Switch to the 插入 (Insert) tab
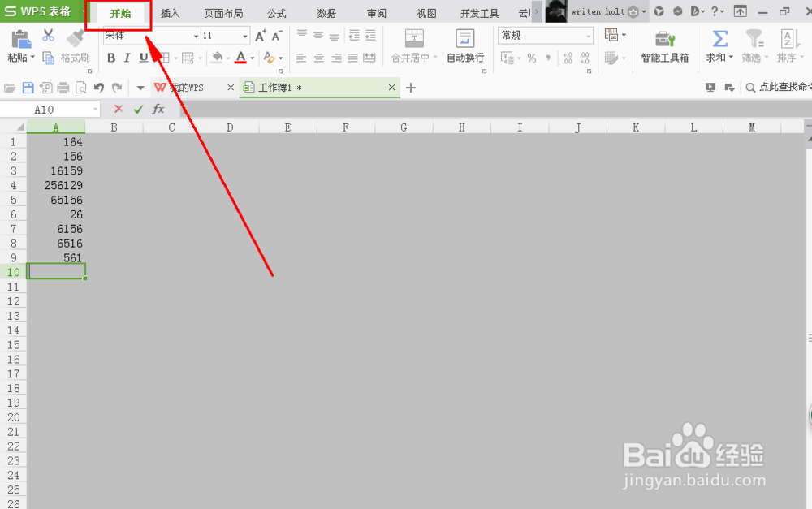812x509 pixels. click(170, 14)
